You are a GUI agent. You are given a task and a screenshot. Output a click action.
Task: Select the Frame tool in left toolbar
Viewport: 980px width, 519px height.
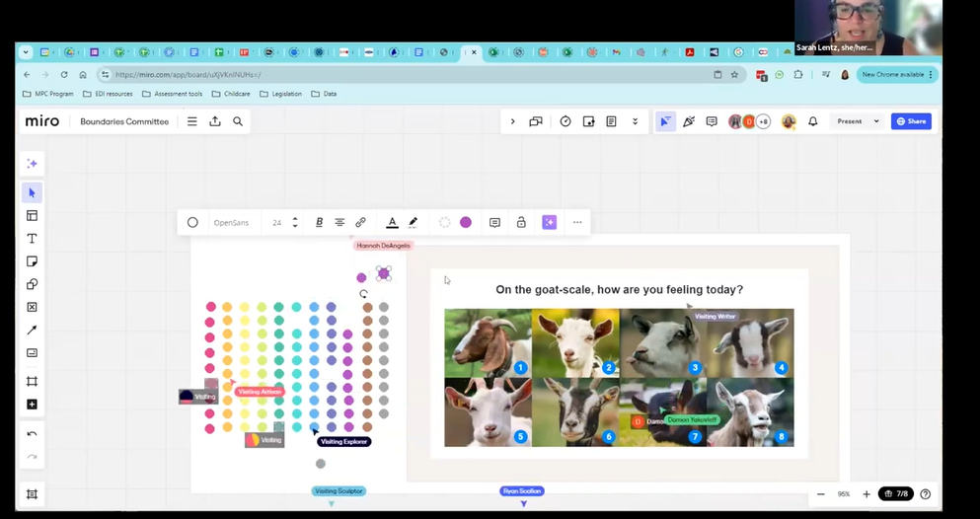coord(32,382)
